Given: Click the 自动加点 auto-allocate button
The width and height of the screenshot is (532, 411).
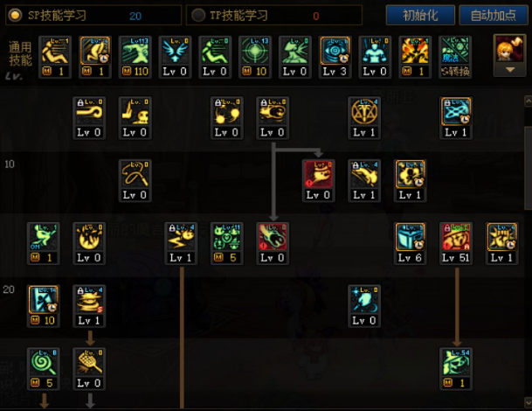Looking at the screenshot, I should [x=494, y=15].
